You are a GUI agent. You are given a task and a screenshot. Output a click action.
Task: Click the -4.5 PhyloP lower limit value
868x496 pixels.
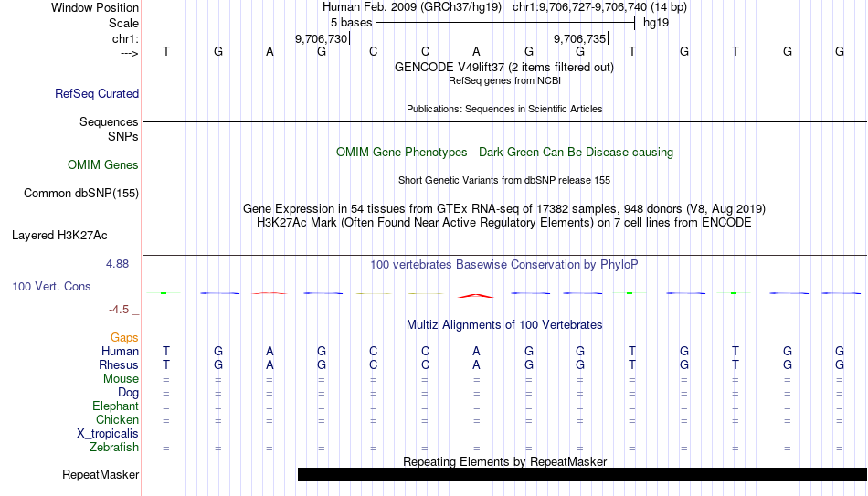[x=119, y=310]
